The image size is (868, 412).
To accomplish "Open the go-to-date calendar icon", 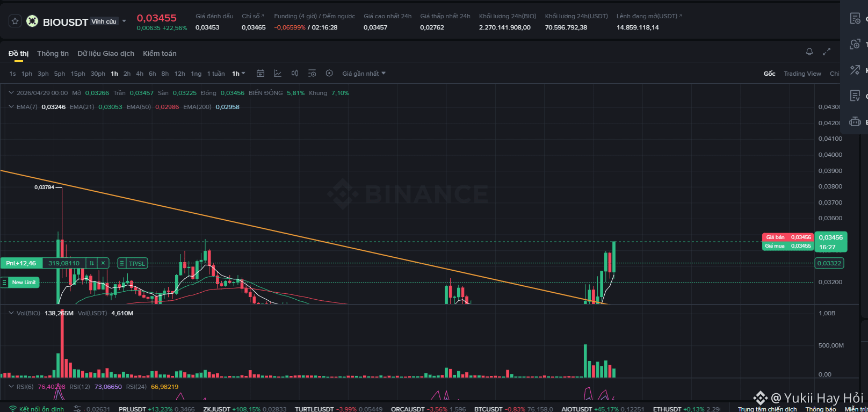I will (261, 74).
